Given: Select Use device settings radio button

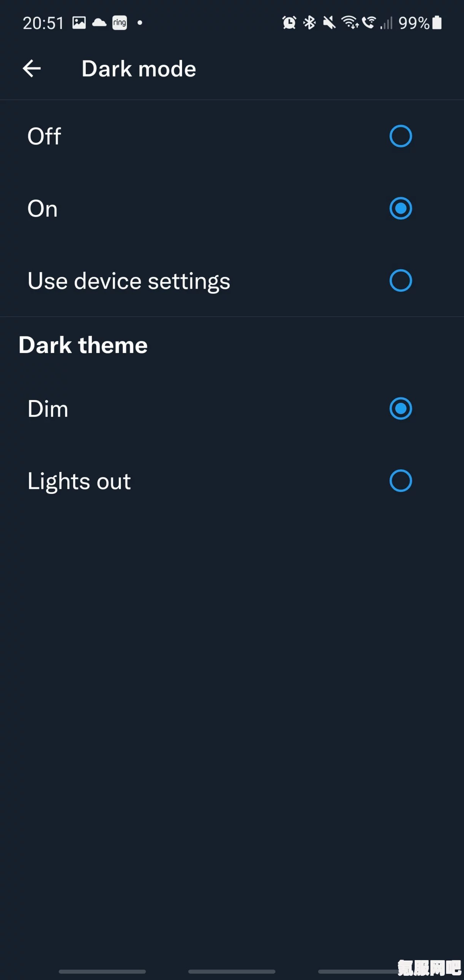Looking at the screenshot, I should pos(401,281).
